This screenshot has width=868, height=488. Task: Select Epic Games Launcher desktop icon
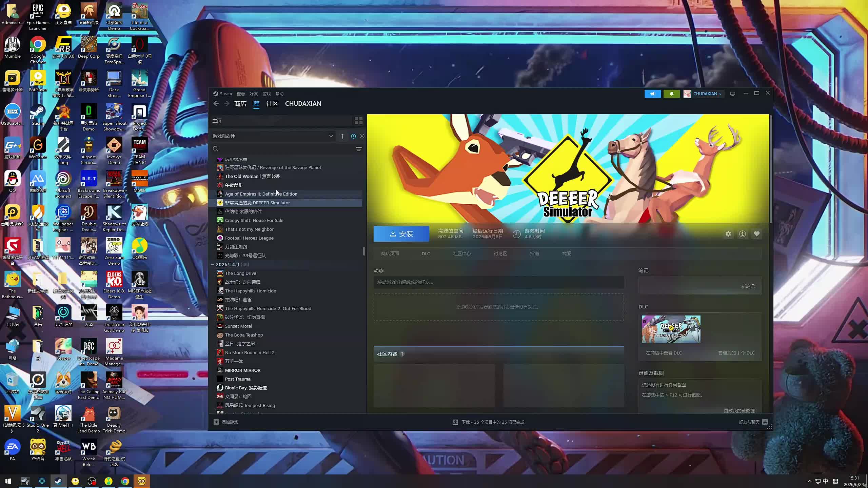tap(38, 17)
